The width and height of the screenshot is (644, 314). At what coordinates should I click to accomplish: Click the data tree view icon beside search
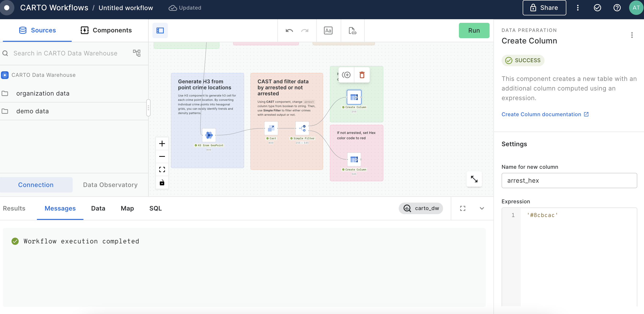click(x=137, y=53)
